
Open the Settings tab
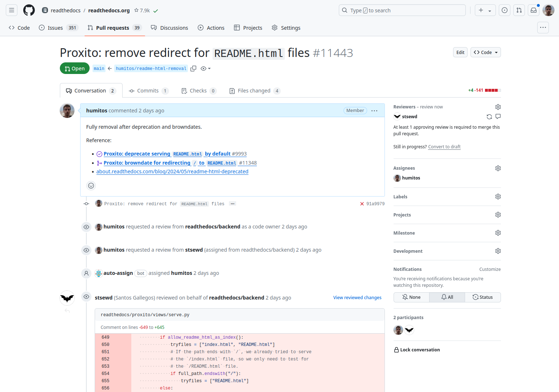[x=286, y=28]
